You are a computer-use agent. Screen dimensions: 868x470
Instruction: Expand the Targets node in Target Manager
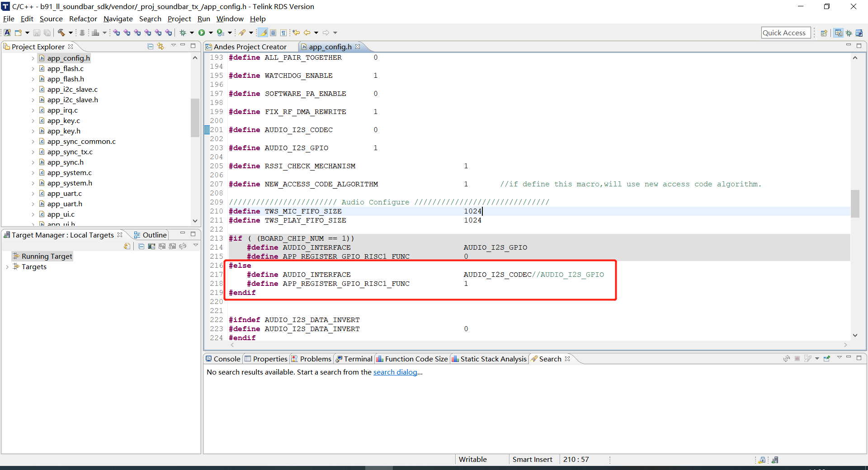tap(7, 267)
